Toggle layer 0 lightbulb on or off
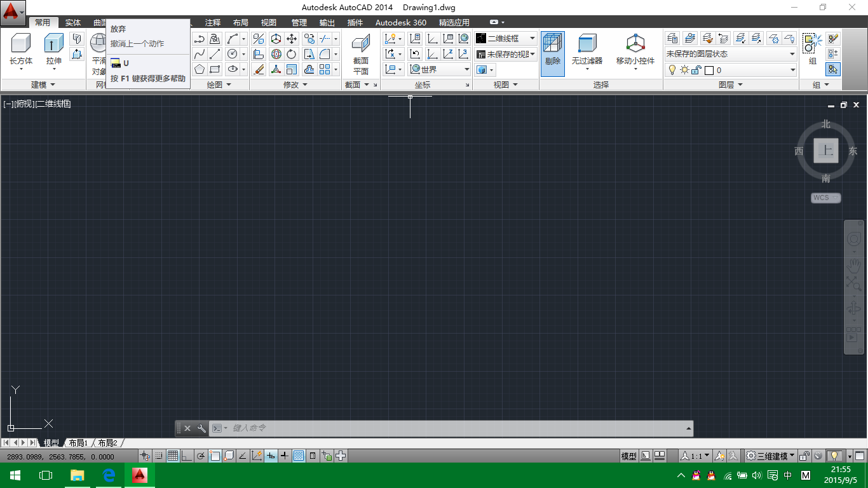868x488 pixels. (672, 70)
